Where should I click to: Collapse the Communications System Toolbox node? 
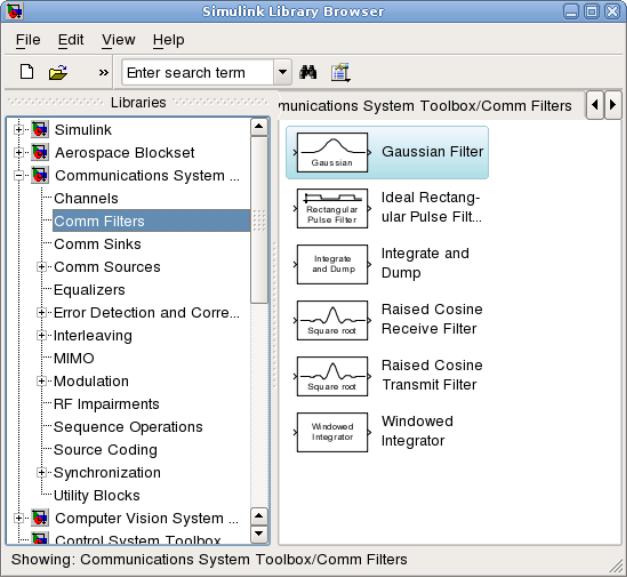18,175
